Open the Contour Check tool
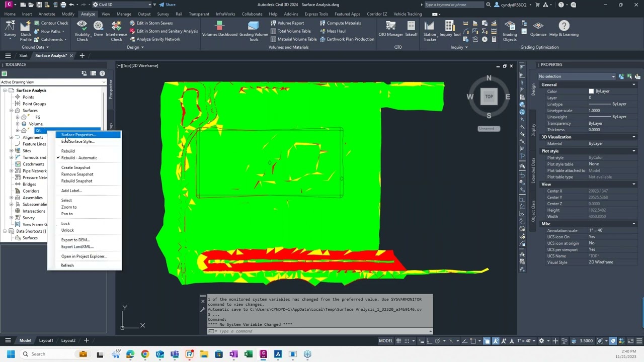Viewport: 644px width, 362px height. coord(50,23)
